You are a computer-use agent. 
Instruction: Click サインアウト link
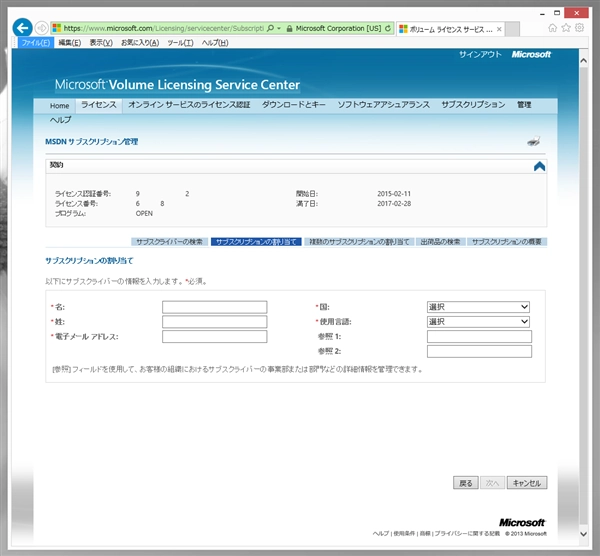[480, 54]
